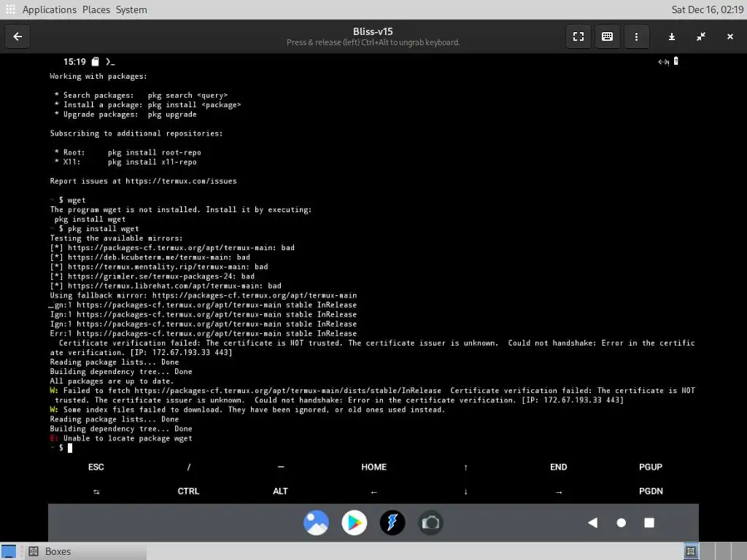
Task: Tap the END extra key
Action: tap(558, 467)
